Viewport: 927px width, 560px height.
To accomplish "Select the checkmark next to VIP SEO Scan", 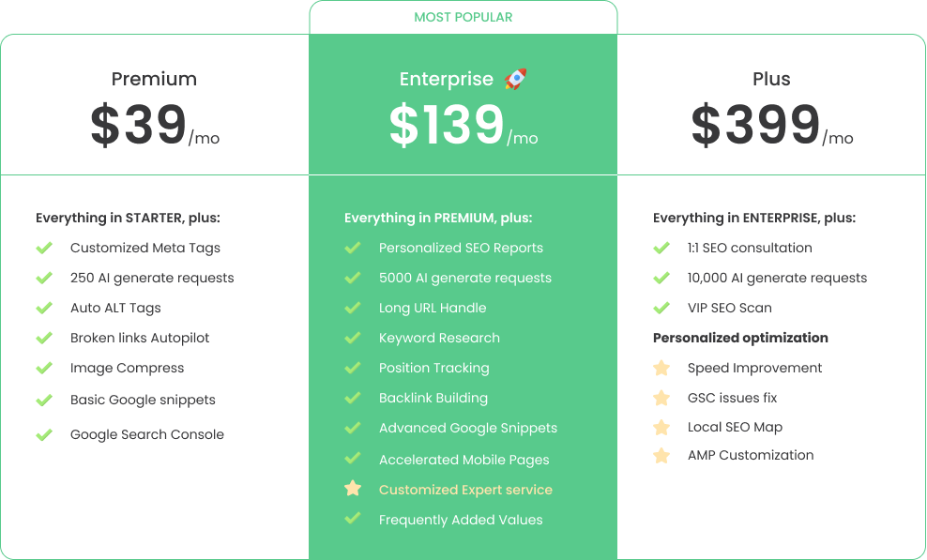I will 661,308.
